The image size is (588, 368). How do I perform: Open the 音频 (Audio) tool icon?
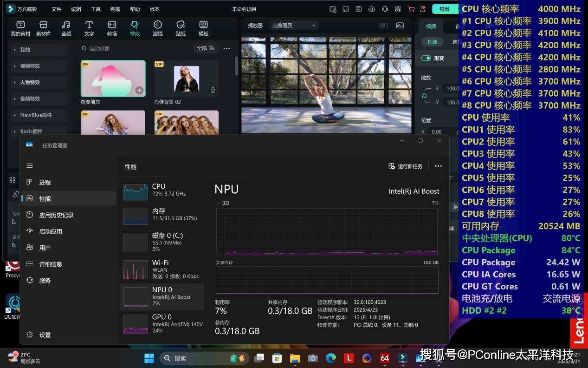click(x=66, y=28)
